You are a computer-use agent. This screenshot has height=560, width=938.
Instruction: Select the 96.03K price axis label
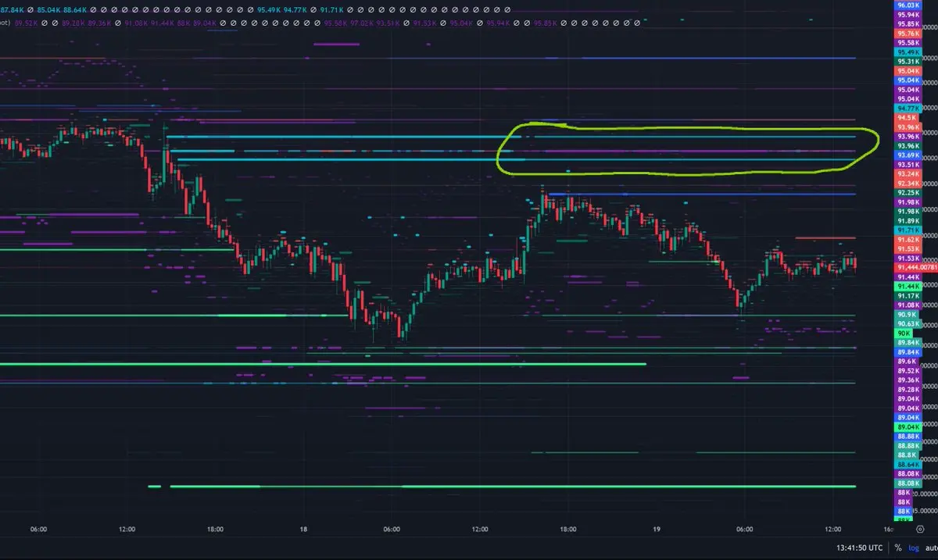click(x=908, y=5)
